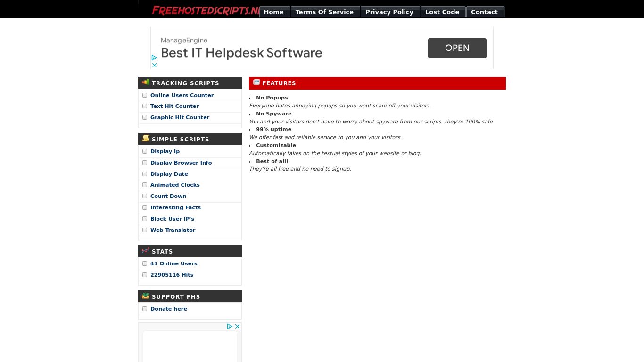The width and height of the screenshot is (644, 362).
Task: Enable the checkbox beside Donate here
Action: (x=145, y=309)
